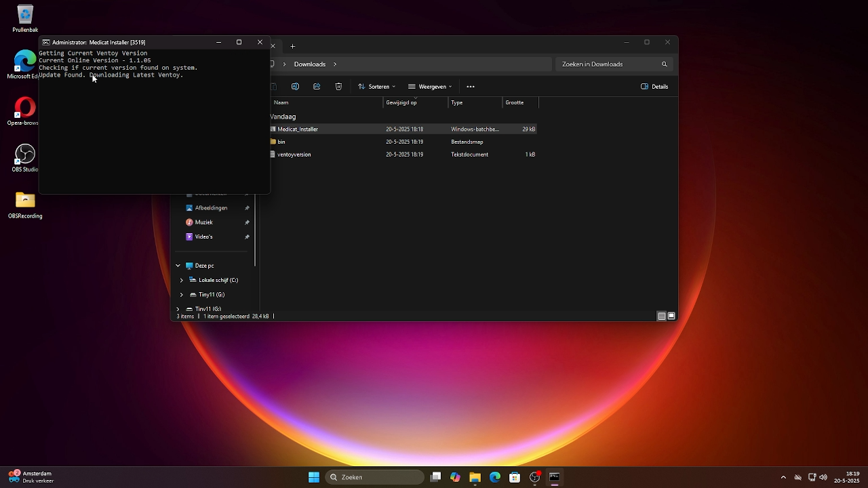Click the Delete trash icon in Explorer toolbar
The height and width of the screenshot is (488, 868).
click(x=338, y=87)
